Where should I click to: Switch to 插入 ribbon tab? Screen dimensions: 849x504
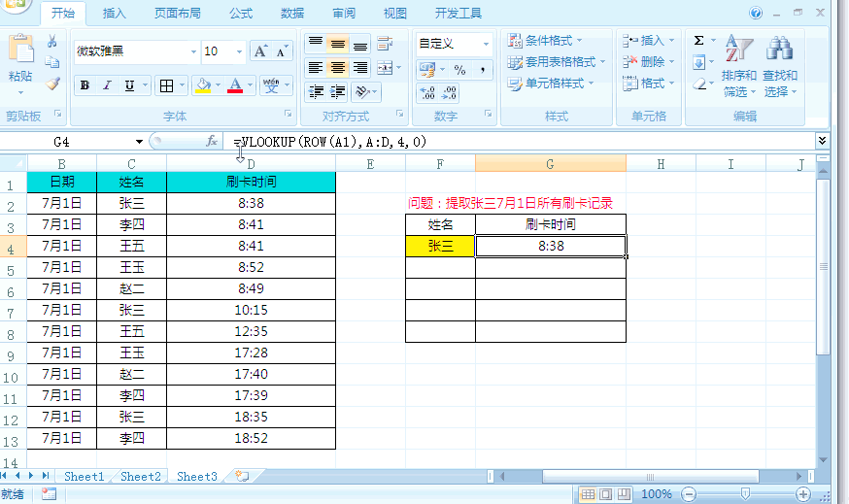tap(114, 13)
